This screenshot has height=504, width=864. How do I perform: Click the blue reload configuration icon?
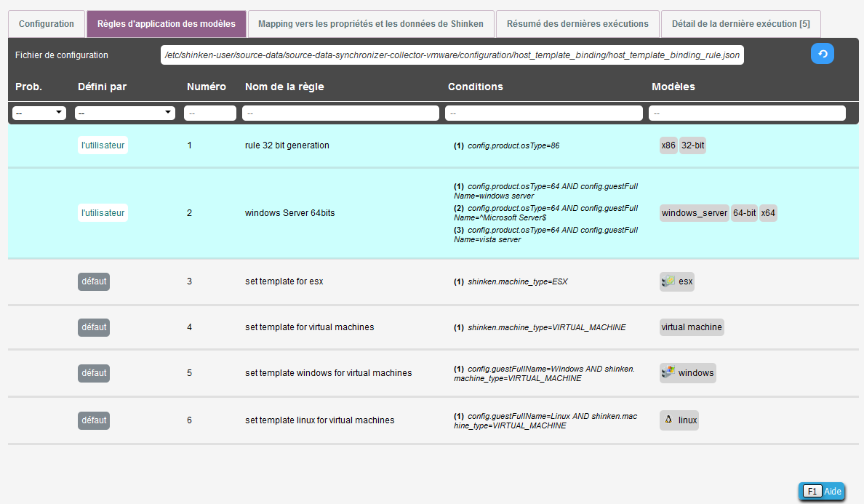pyautogui.click(x=822, y=54)
